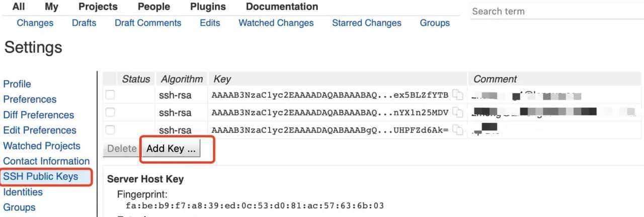
Task: Go to Contact Information settings
Action: point(46,161)
